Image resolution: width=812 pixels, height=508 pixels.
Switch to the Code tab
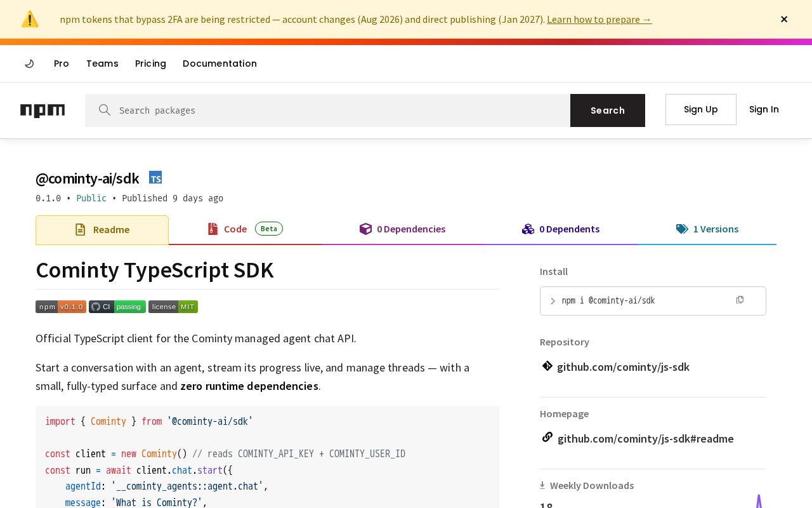point(245,229)
